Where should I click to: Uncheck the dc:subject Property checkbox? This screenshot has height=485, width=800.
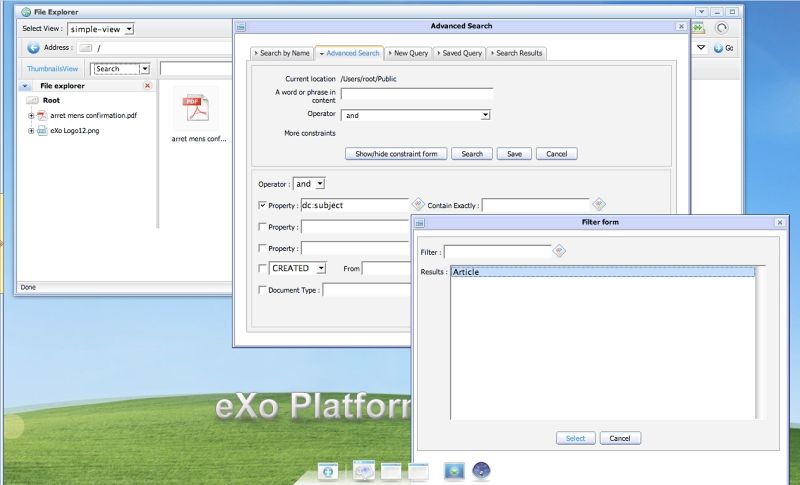coord(262,205)
